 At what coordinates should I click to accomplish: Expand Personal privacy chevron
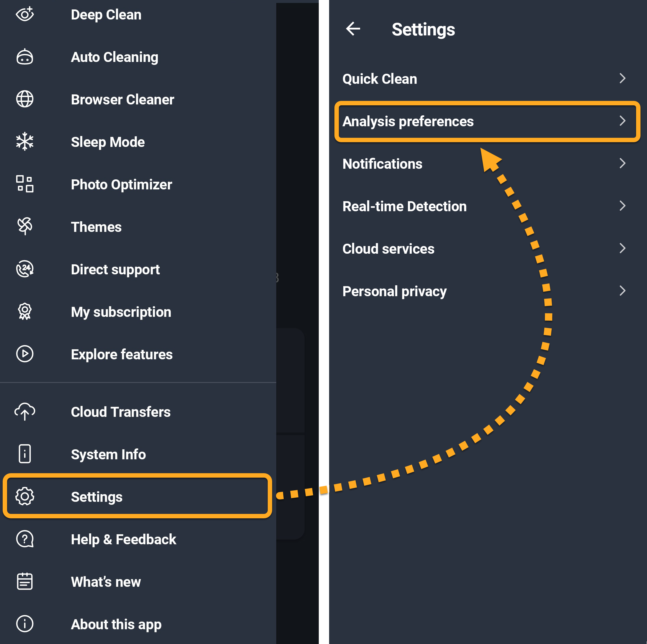pos(622,291)
